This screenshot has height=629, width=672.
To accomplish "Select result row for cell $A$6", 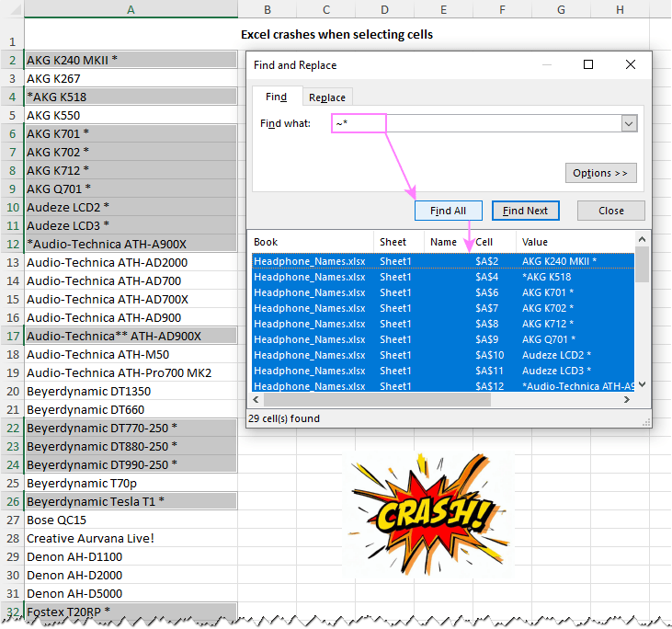I will point(443,292).
